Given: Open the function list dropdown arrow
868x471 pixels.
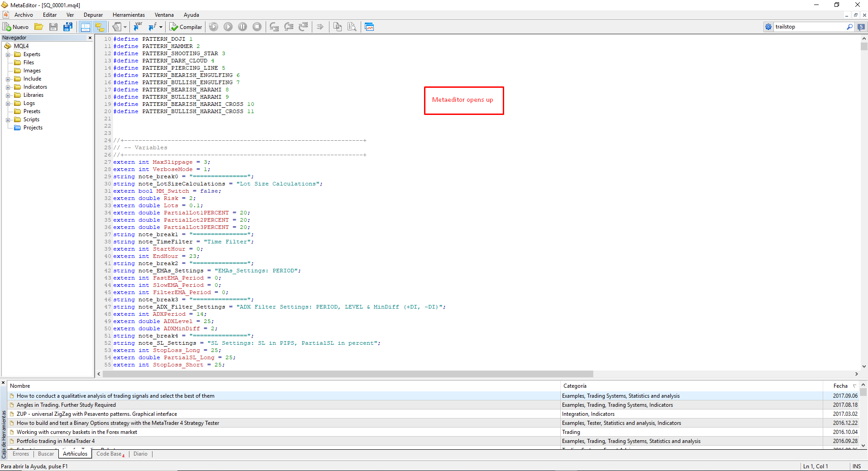Looking at the screenshot, I should (x=161, y=27).
